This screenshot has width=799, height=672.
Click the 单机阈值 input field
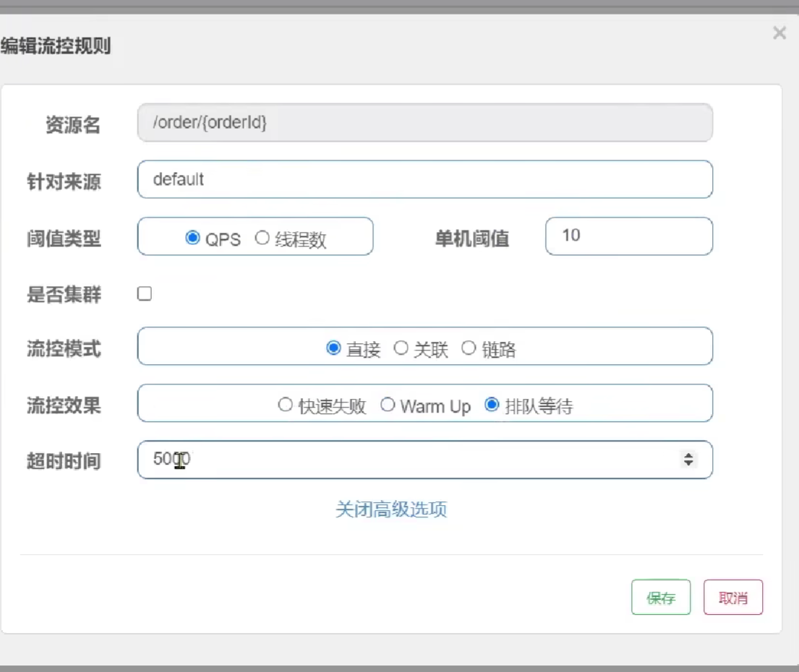pos(628,236)
